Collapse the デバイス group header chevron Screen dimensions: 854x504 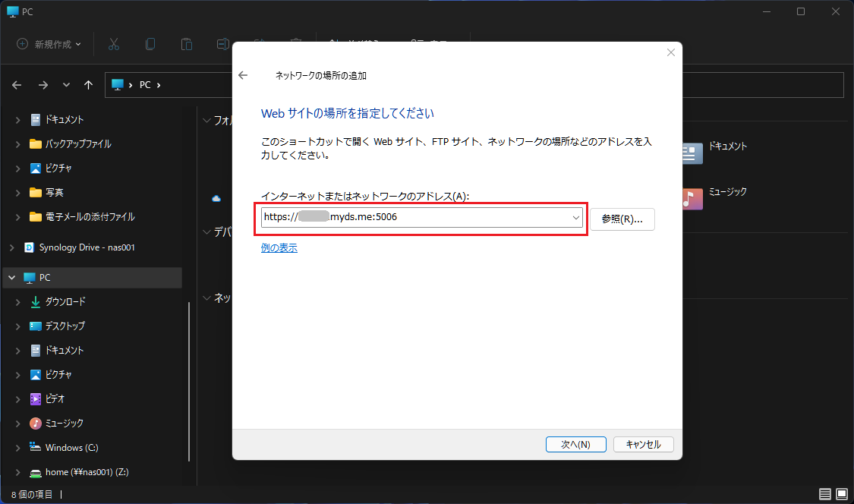tap(206, 232)
